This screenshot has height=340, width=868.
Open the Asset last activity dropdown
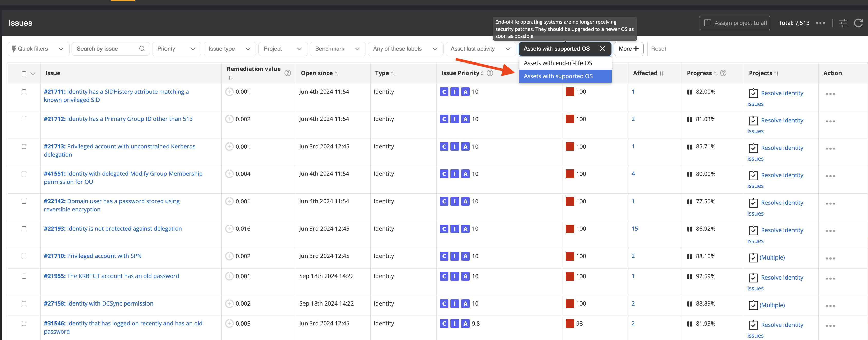click(x=480, y=49)
